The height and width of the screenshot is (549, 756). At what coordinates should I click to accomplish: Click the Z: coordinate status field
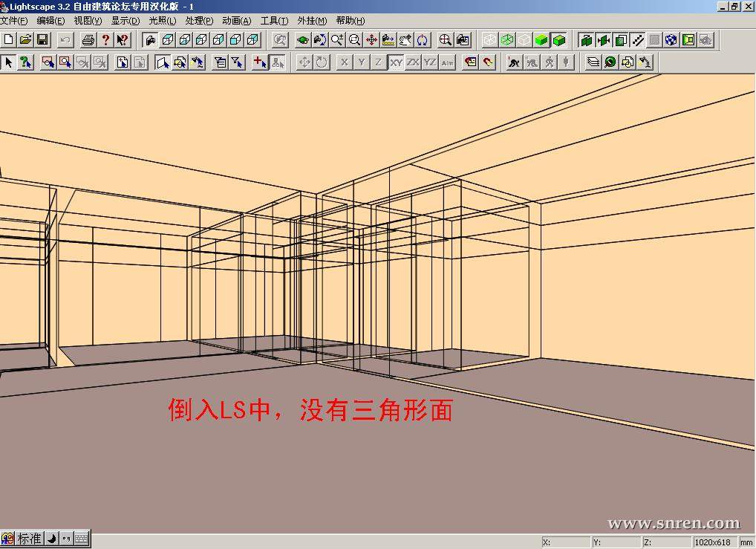click(668, 542)
